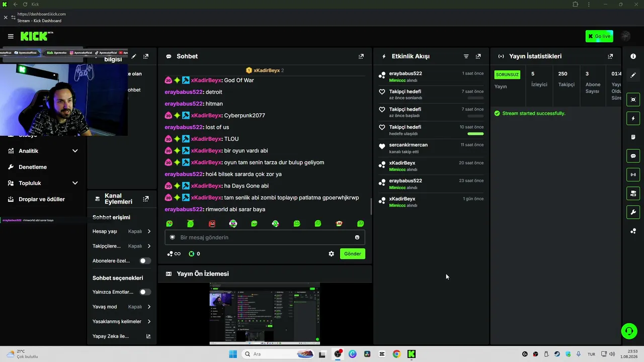Pop out the Yayın İstatistikleri panel
Image resolution: width=644 pixels, height=362 pixels.
point(610,56)
